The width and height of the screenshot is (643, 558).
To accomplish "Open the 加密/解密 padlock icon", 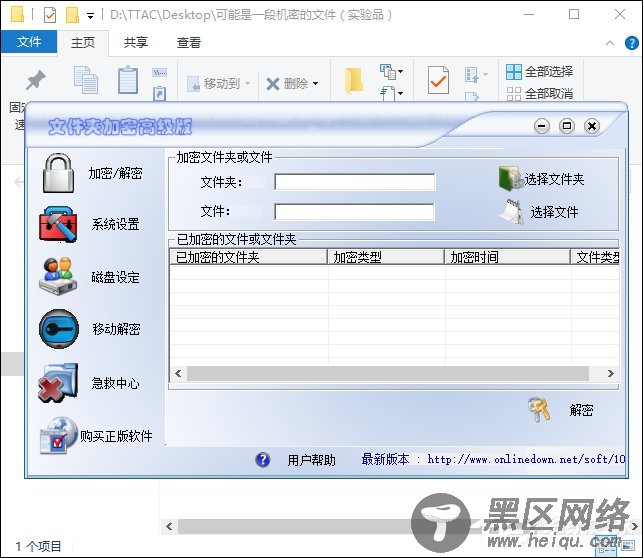I will [x=59, y=173].
